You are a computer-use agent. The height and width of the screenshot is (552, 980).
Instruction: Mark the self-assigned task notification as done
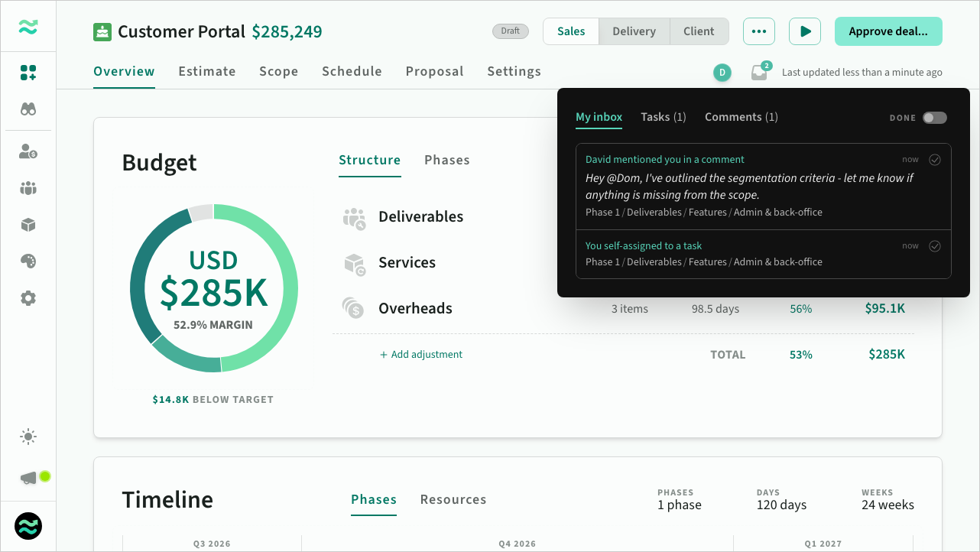coord(934,246)
